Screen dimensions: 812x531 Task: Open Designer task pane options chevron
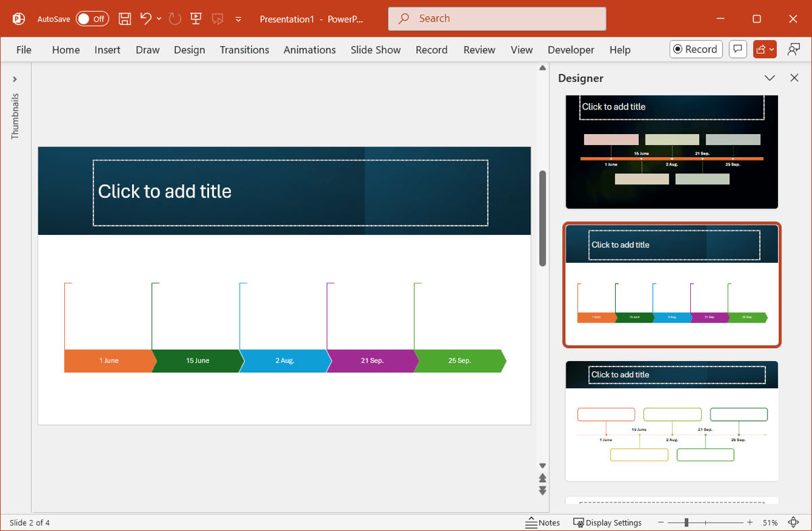[769, 78]
